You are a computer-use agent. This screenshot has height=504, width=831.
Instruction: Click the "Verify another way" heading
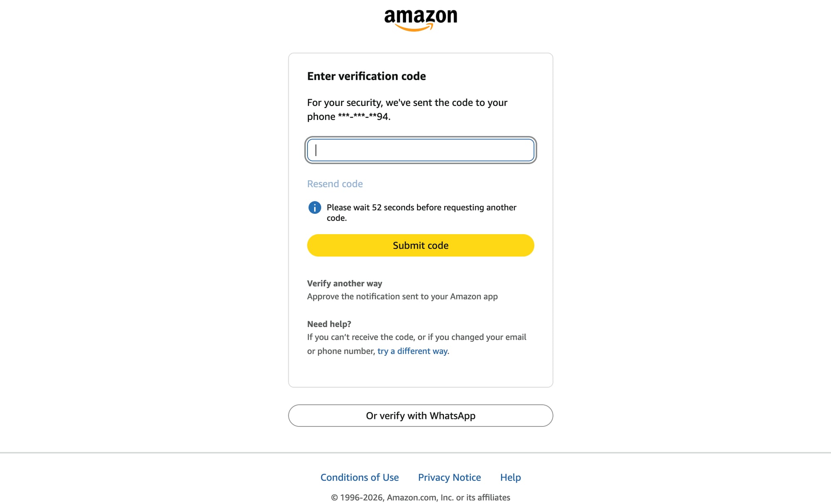point(344,284)
